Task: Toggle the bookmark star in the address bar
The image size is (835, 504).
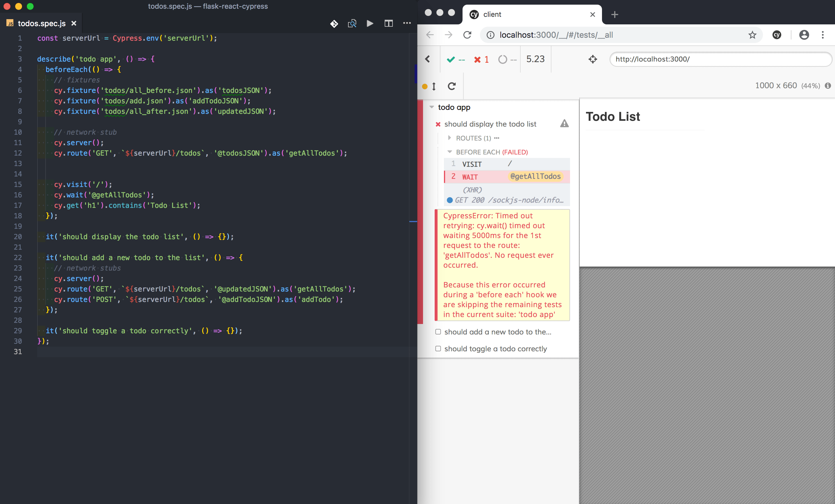Action: pos(752,35)
